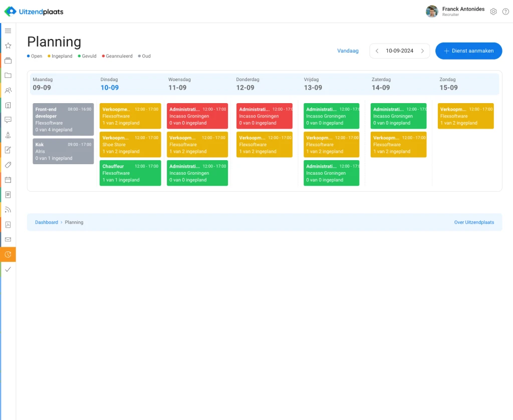Open the price tag icon in sidebar

coord(8,165)
